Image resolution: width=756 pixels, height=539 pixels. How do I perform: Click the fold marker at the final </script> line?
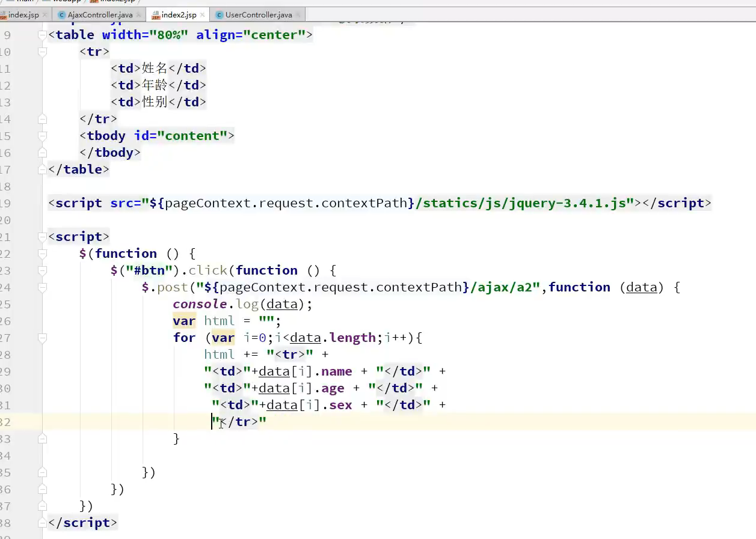pyautogui.click(x=42, y=523)
